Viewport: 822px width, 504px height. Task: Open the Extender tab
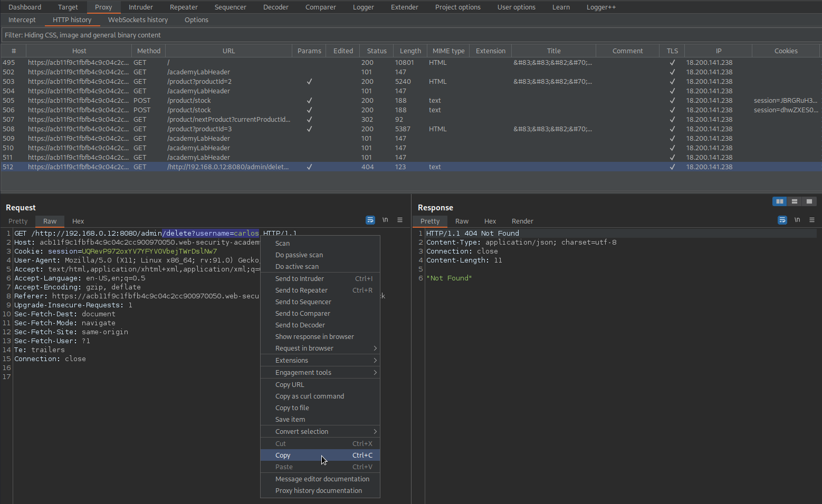[404, 7]
